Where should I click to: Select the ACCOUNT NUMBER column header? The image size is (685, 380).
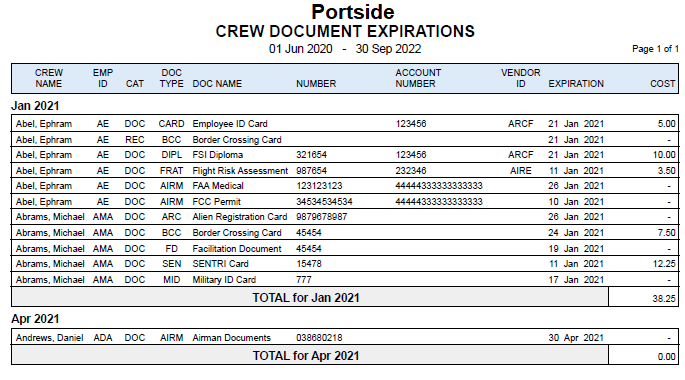[x=418, y=78]
